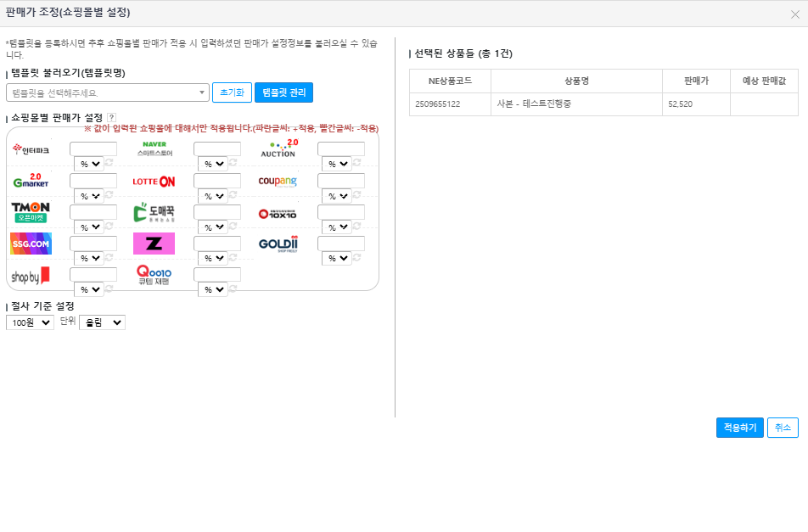This screenshot has width=808, height=532.
Task: Click the Naver Smartstore price input field
Action: (217, 148)
